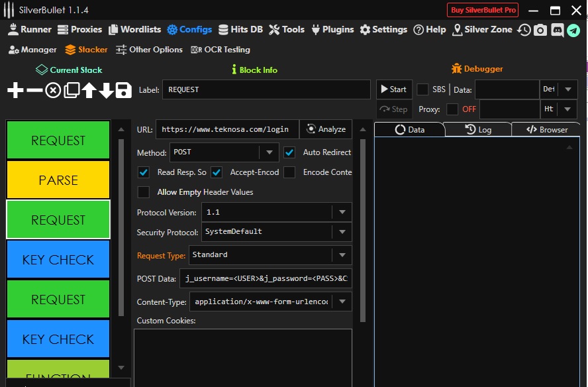The image size is (588, 387).
Task: Open the Method dropdown showing POST
Action: [x=224, y=152]
